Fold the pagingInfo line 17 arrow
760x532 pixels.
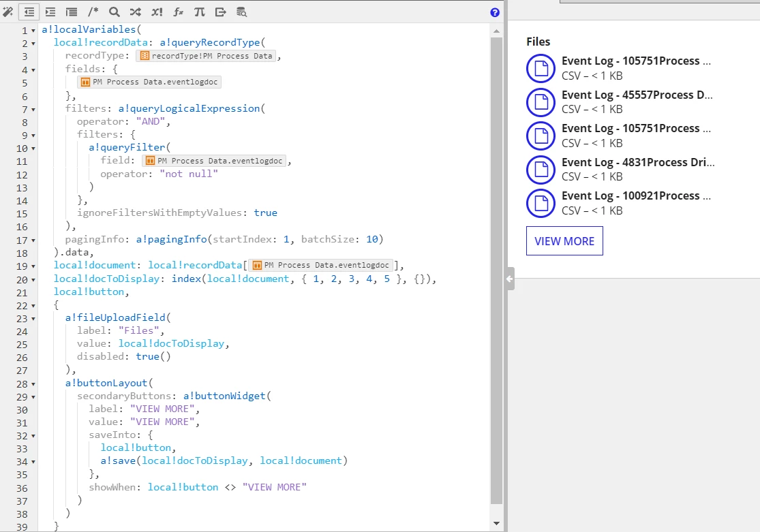click(x=33, y=240)
